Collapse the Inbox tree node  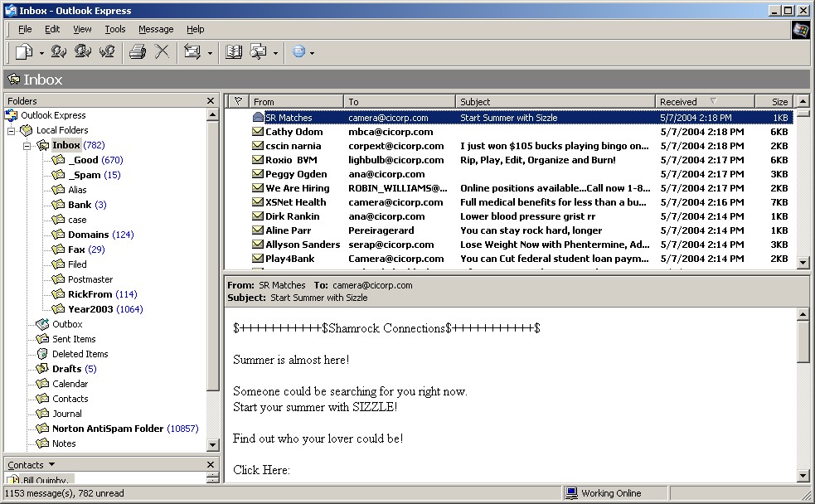point(27,146)
